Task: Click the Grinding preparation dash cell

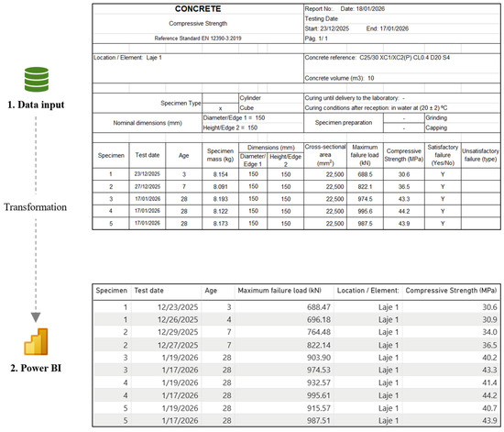Action: pos(404,118)
